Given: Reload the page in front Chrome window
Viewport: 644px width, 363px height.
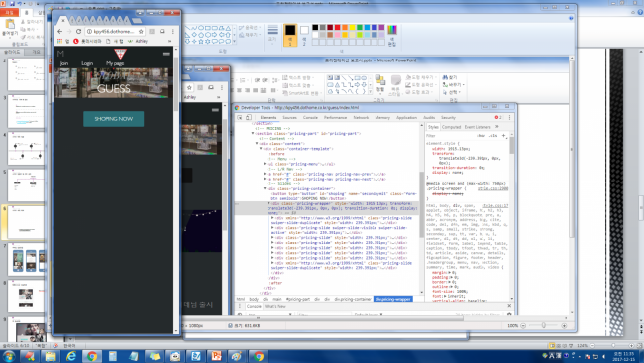Looking at the screenshot, I should (78, 32).
